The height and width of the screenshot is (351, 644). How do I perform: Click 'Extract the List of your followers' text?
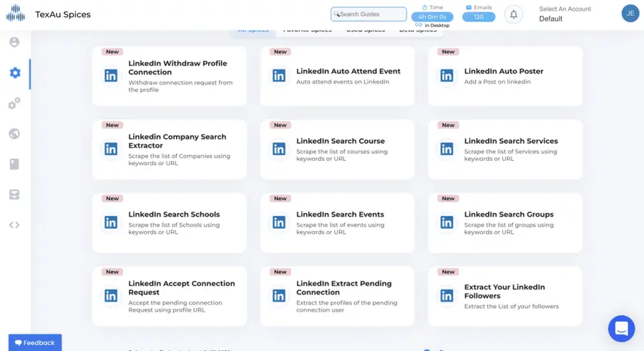point(512,306)
